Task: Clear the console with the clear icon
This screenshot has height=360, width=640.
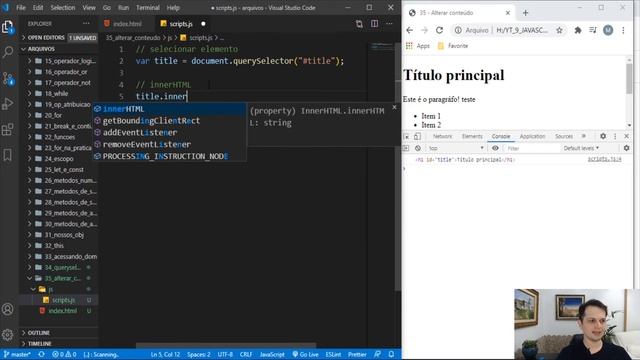Action: [x=418, y=148]
